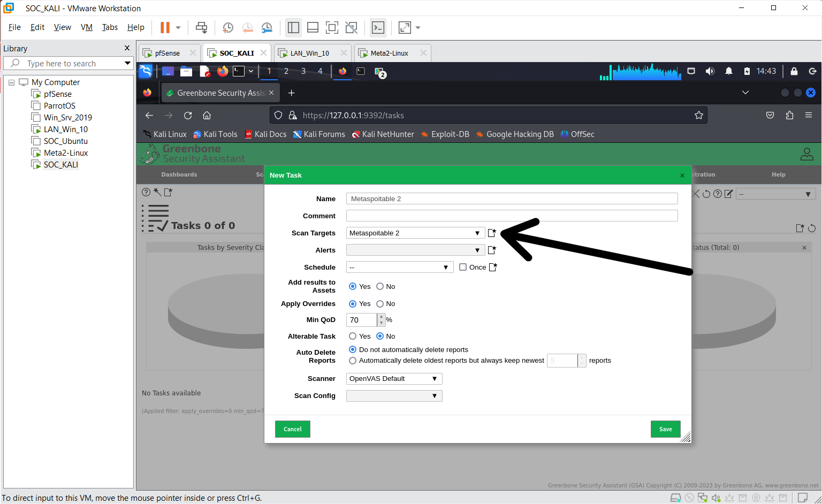Click the Firefox URL address bar

[489, 115]
